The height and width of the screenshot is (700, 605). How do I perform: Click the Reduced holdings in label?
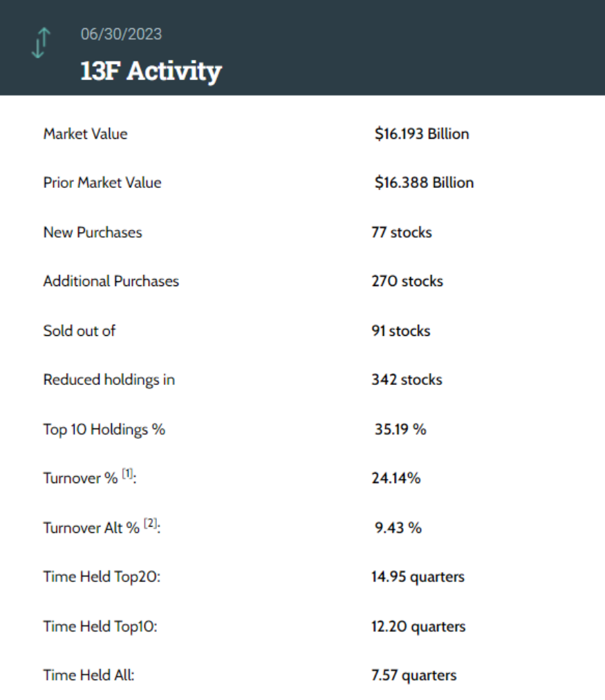tap(109, 380)
